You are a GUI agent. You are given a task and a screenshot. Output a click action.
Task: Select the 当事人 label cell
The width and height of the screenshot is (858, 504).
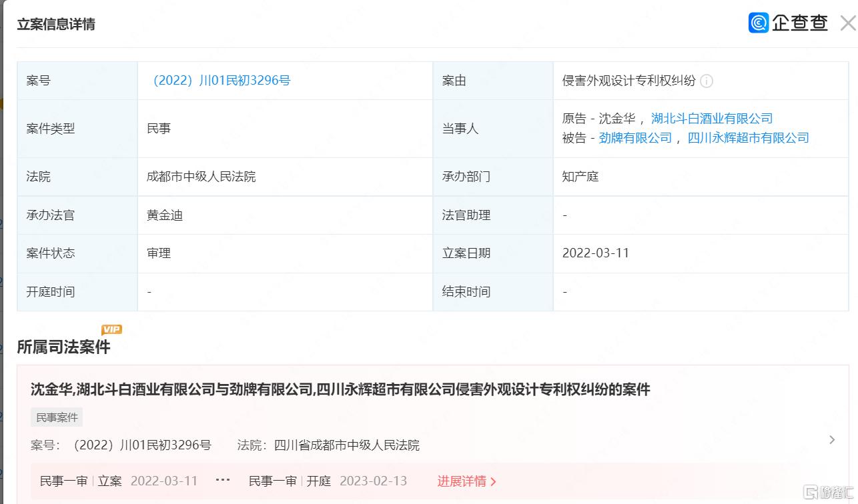pos(493,129)
